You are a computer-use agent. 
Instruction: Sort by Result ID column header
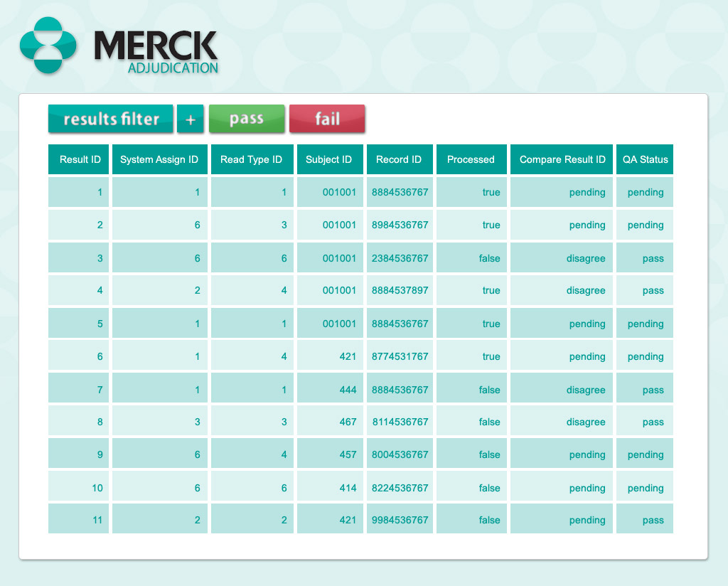coord(78,159)
